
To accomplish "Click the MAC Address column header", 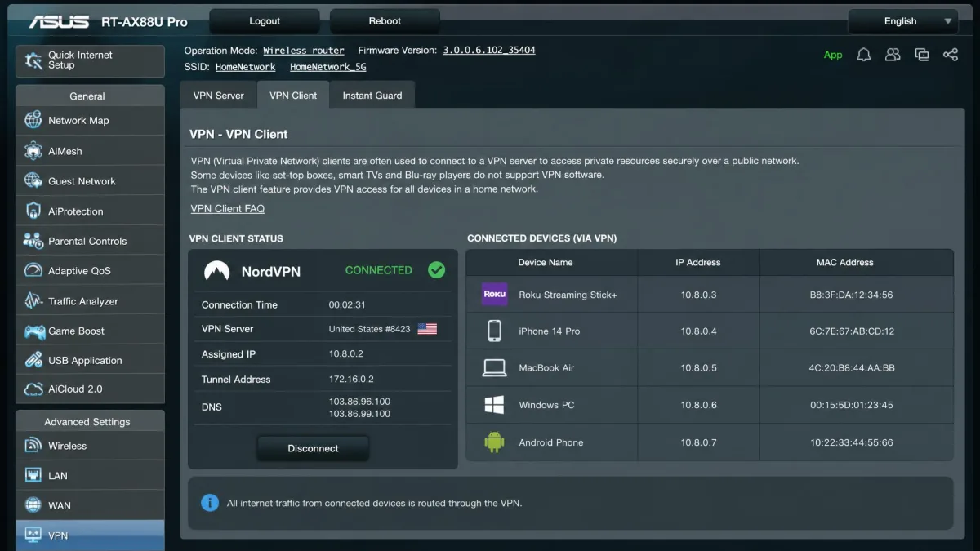I will [845, 262].
